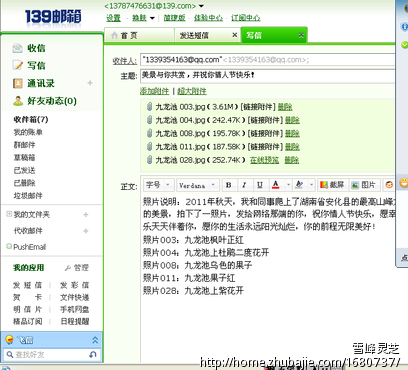The image size is (408, 370).
Task: Delete attachment 九龙池 004.jpg
Action: [x=292, y=120]
